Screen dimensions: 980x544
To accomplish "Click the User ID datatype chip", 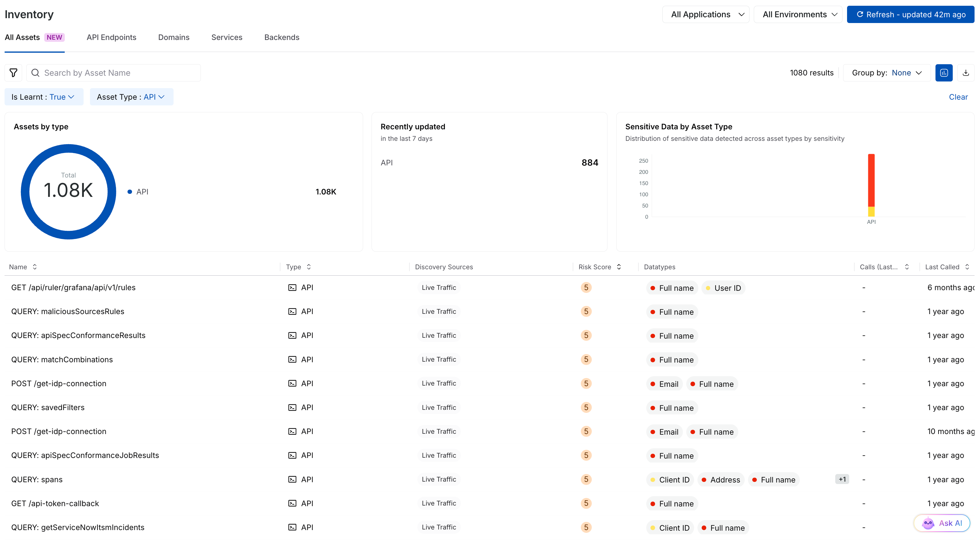I will click(x=723, y=288).
